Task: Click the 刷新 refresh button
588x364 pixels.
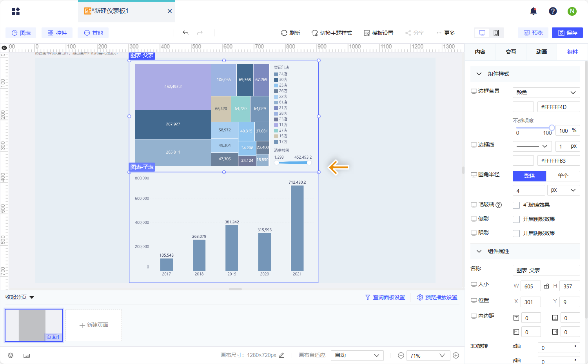Action: tap(290, 33)
